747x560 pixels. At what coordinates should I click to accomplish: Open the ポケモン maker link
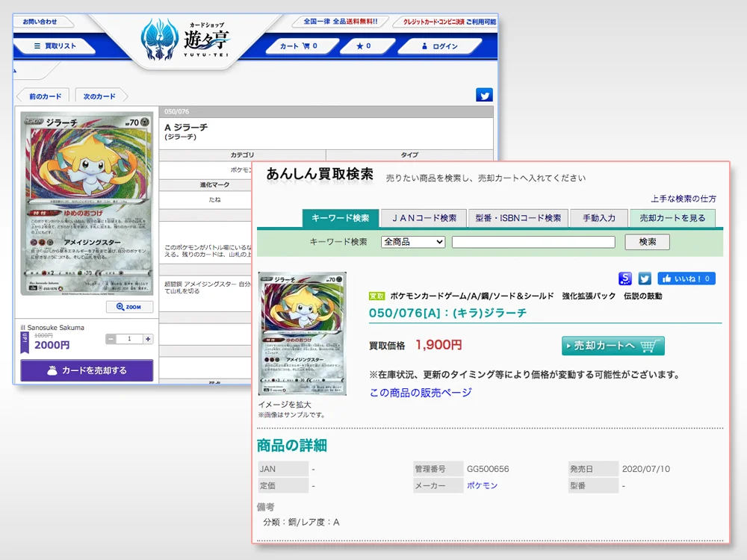(482, 485)
